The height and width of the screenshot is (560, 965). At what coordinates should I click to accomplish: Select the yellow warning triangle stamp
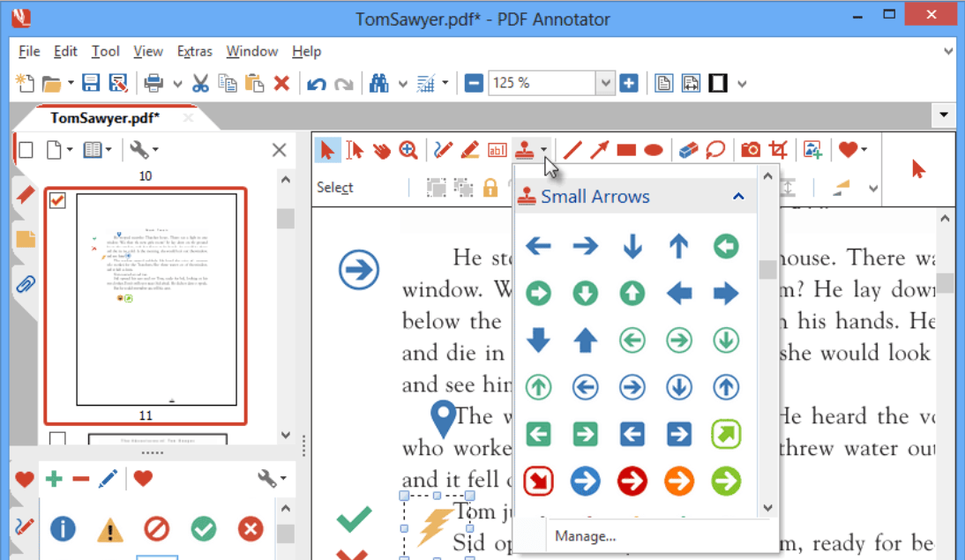pyautogui.click(x=110, y=530)
